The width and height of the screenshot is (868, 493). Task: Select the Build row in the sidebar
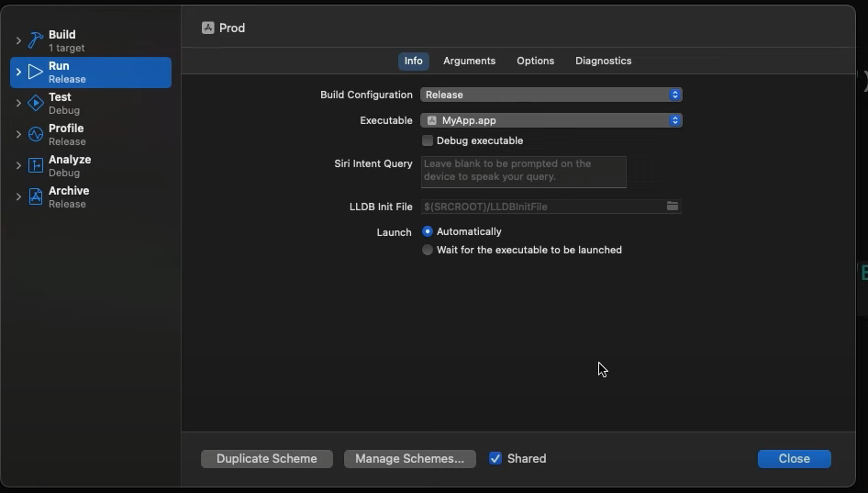tap(91, 41)
